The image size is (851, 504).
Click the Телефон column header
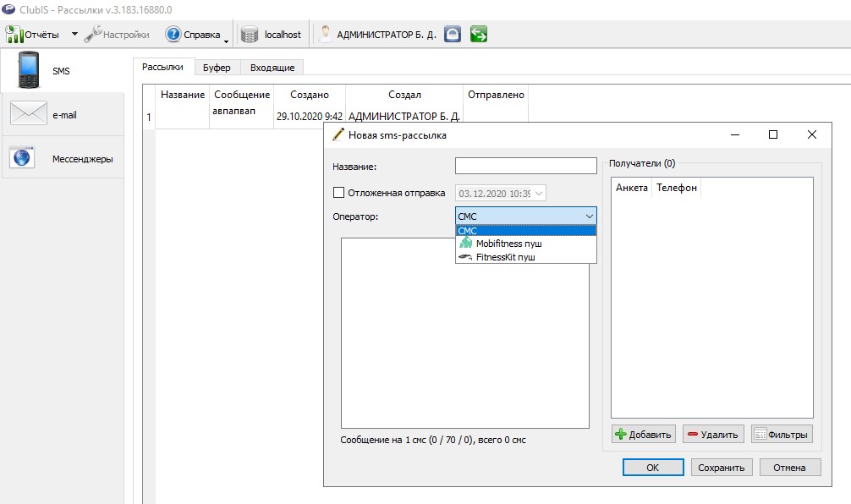(x=676, y=188)
